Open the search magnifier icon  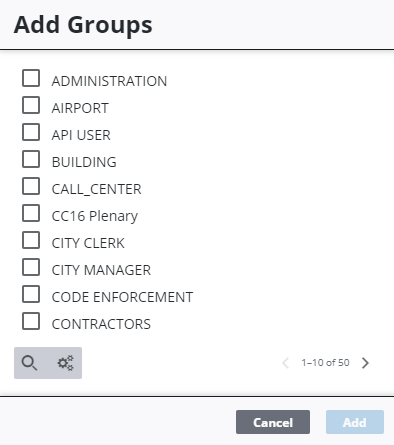point(29,363)
